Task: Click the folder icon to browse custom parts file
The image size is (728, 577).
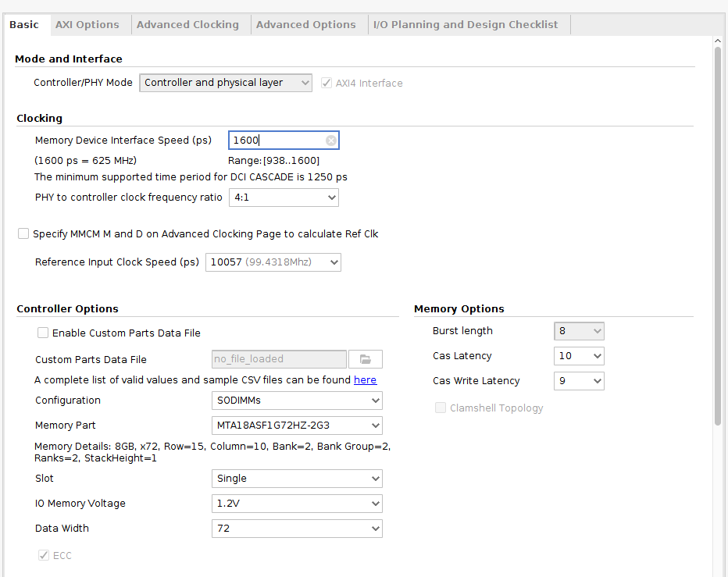Action: point(365,359)
